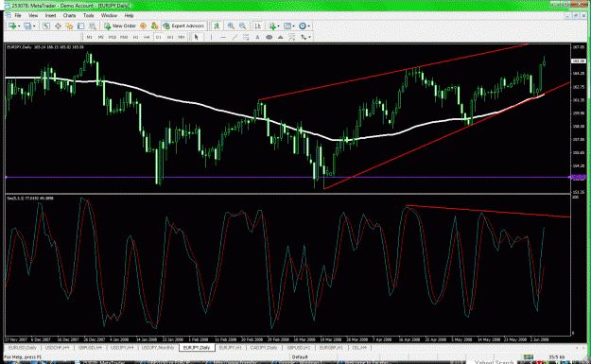This screenshot has height=364, width=591.
Task: Switch timeframe to H4
Action: pos(147,37)
